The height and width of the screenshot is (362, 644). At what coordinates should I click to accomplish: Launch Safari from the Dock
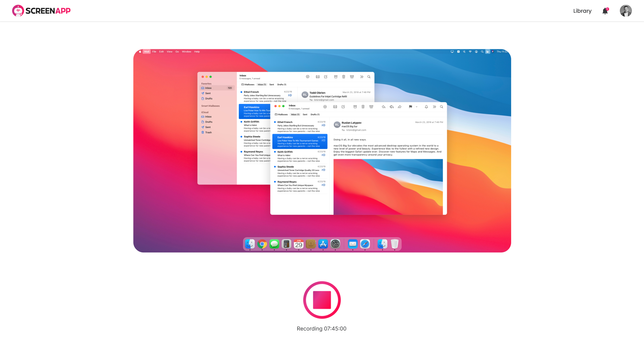pos(365,244)
